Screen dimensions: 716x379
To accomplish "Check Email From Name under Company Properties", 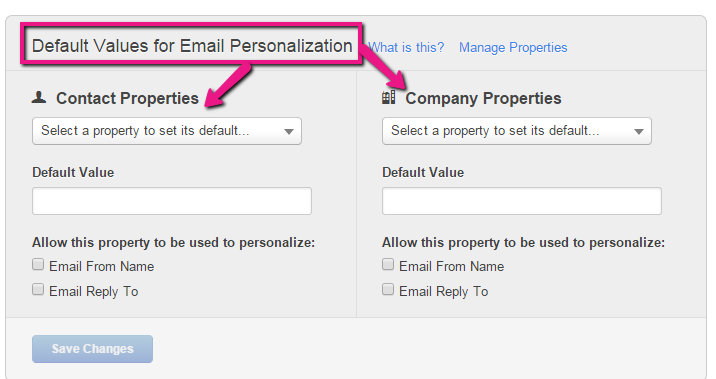I will pos(388,264).
